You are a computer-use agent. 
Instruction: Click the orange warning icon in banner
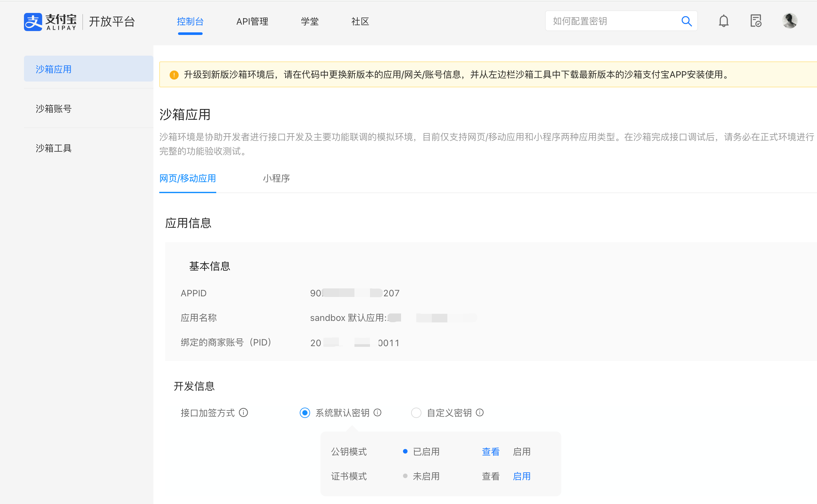pos(174,75)
